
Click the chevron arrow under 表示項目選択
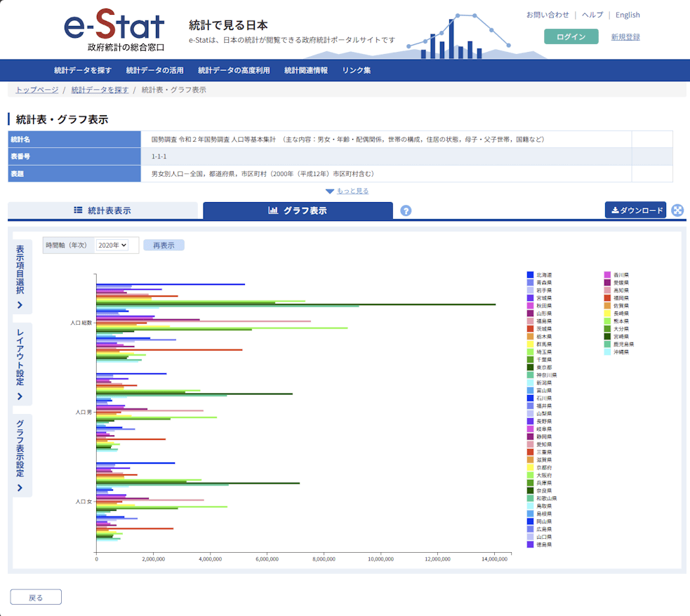pyautogui.click(x=20, y=305)
